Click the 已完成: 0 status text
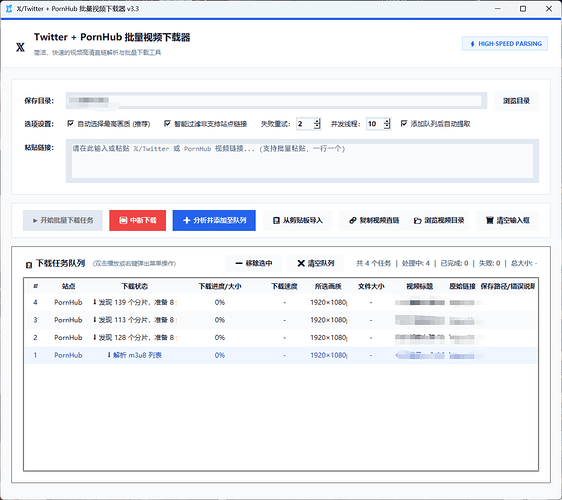 (x=454, y=263)
